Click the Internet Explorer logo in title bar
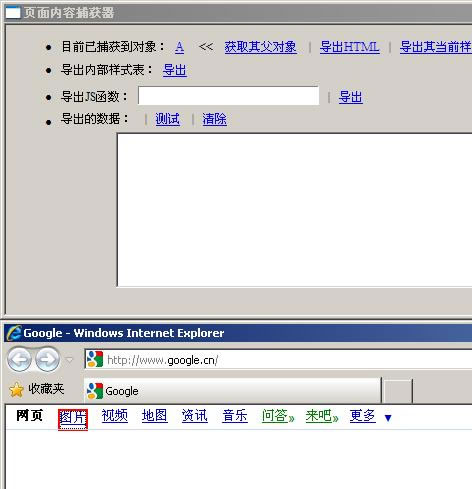472x489 pixels. click(13, 333)
